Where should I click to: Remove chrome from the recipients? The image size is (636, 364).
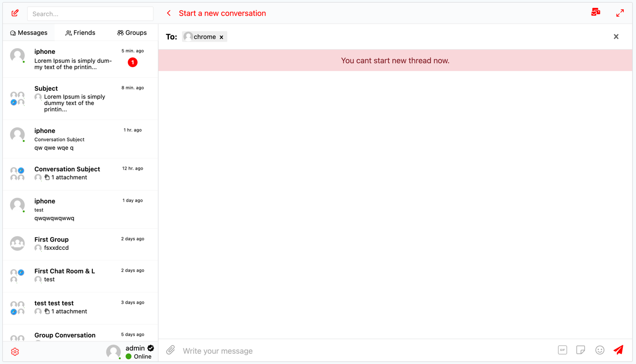pyautogui.click(x=221, y=36)
